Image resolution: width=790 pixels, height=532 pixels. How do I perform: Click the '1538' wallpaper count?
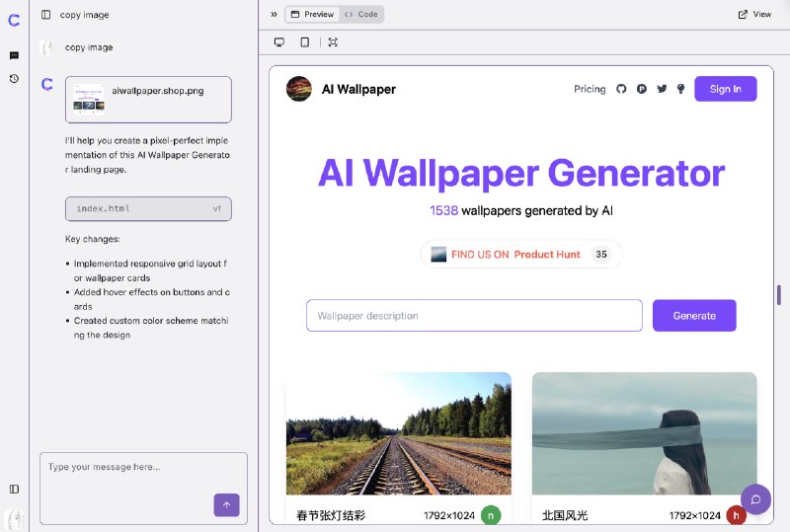tap(443, 210)
